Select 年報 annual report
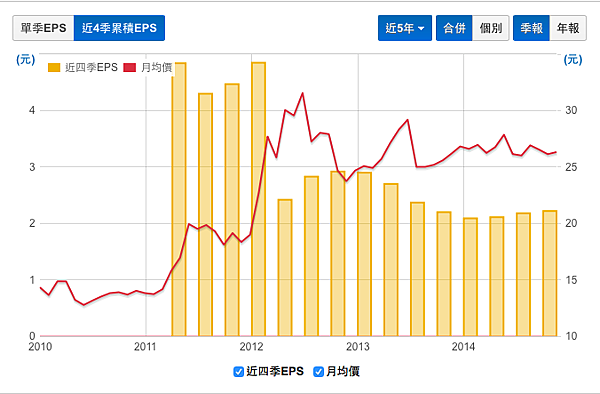The height and width of the screenshot is (394, 600). [x=568, y=28]
